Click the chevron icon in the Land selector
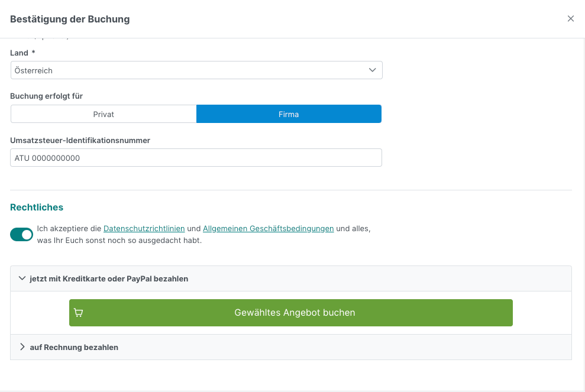 (373, 70)
